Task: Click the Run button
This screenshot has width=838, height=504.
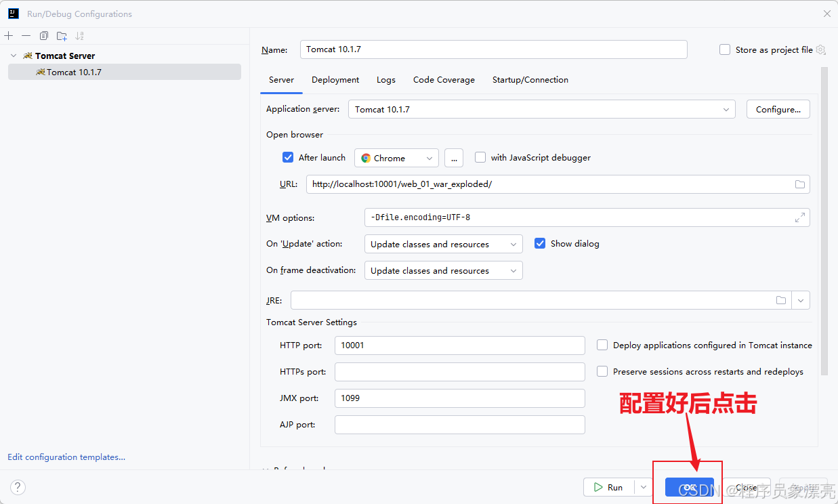Action: click(609, 487)
